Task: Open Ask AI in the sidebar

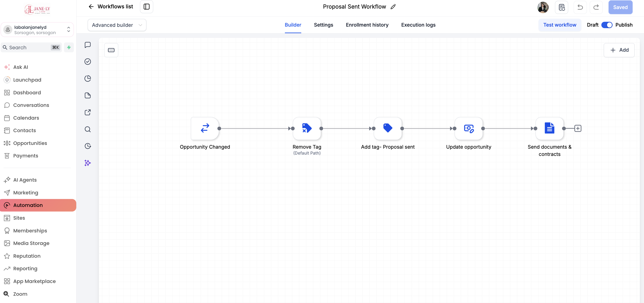Action: (20, 67)
